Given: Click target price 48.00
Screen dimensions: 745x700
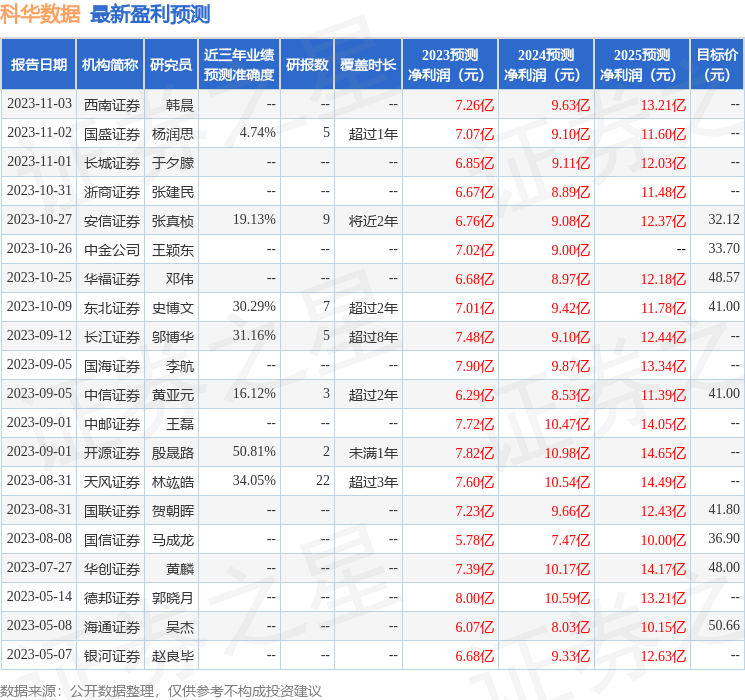Looking at the screenshot, I should tap(724, 567).
